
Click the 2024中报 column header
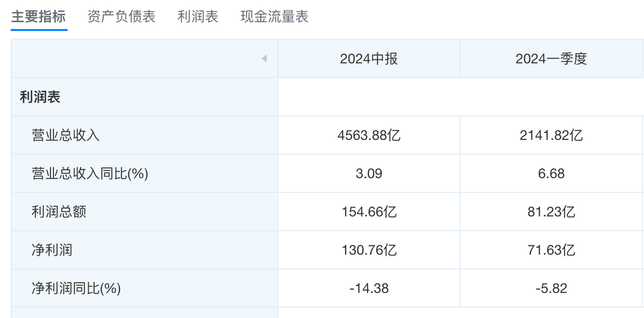[369, 59]
